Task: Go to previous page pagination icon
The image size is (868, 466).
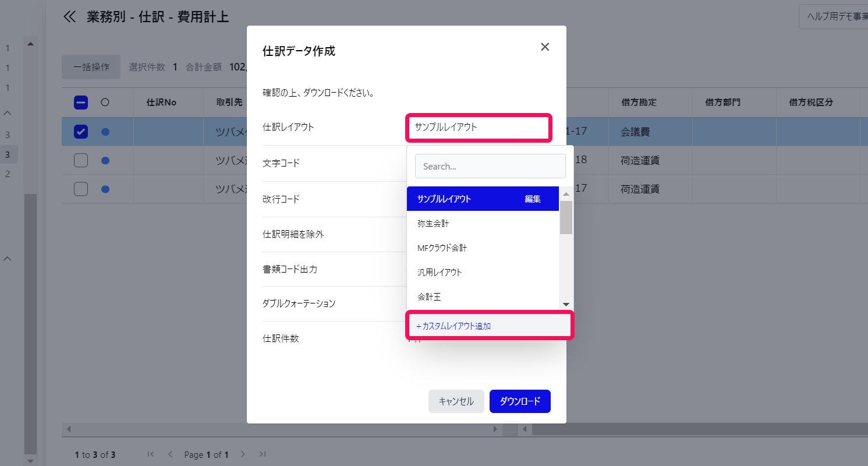Action: (x=171, y=454)
